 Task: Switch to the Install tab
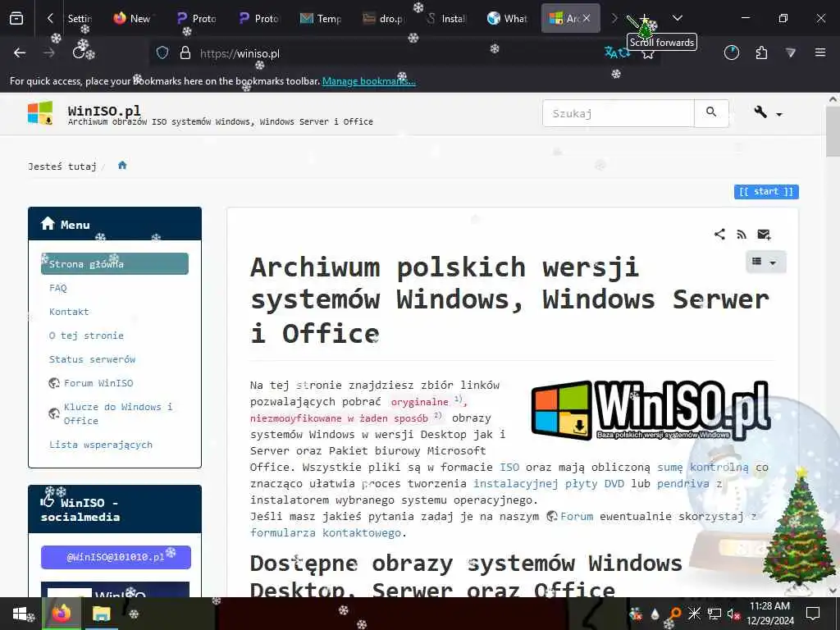click(446, 19)
